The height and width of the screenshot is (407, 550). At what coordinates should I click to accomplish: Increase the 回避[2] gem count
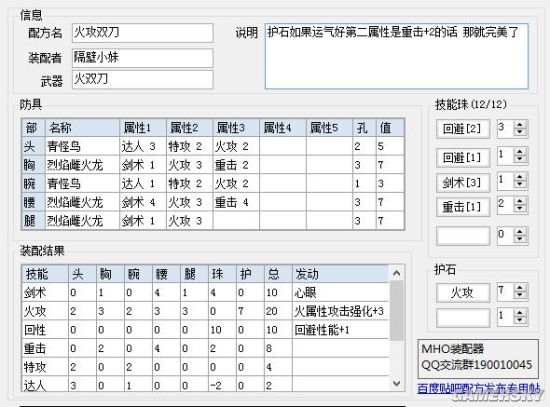tap(520, 125)
